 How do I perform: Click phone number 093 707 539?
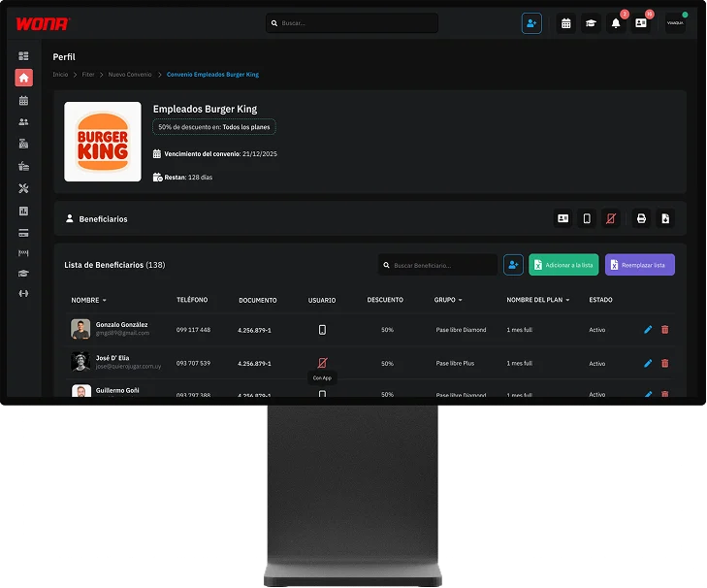(x=193, y=363)
